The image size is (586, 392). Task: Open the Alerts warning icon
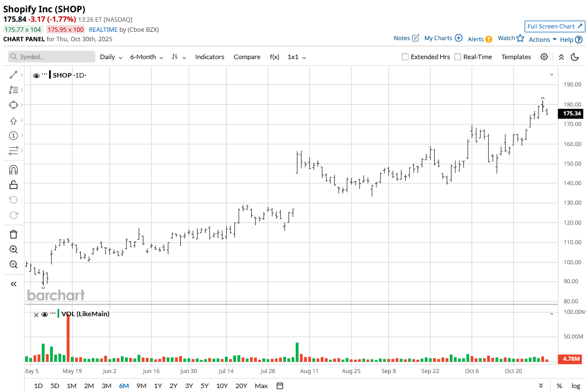489,39
